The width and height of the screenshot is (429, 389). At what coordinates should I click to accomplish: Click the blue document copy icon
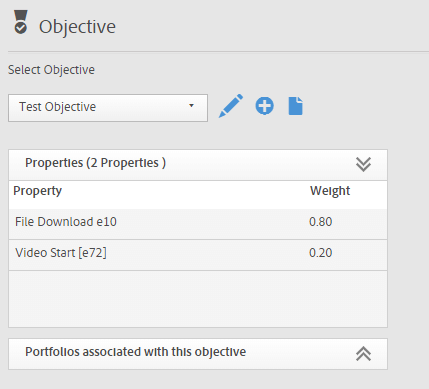pos(295,106)
